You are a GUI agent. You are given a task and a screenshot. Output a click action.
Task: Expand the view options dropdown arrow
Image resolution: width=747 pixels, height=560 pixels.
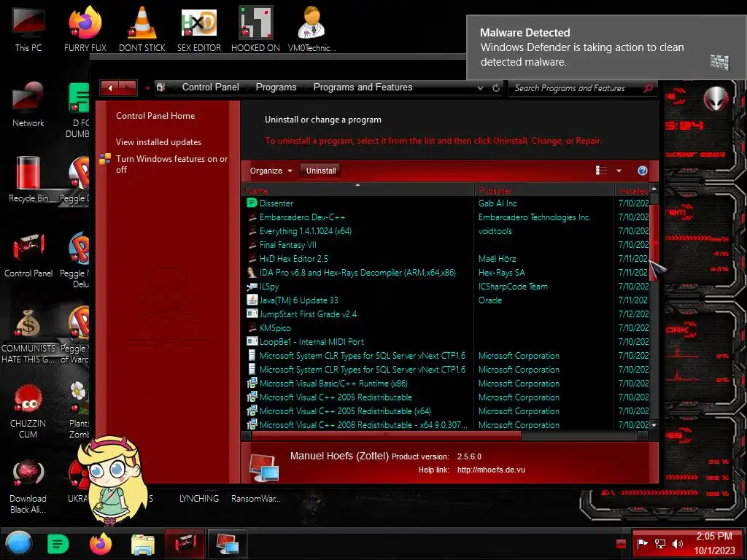click(619, 171)
